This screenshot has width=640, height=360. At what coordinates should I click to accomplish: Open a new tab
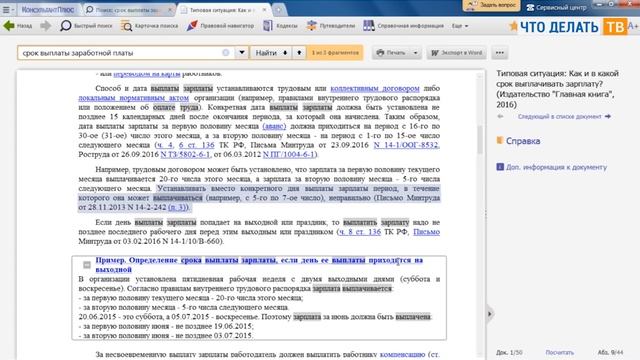tap(279, 9)
